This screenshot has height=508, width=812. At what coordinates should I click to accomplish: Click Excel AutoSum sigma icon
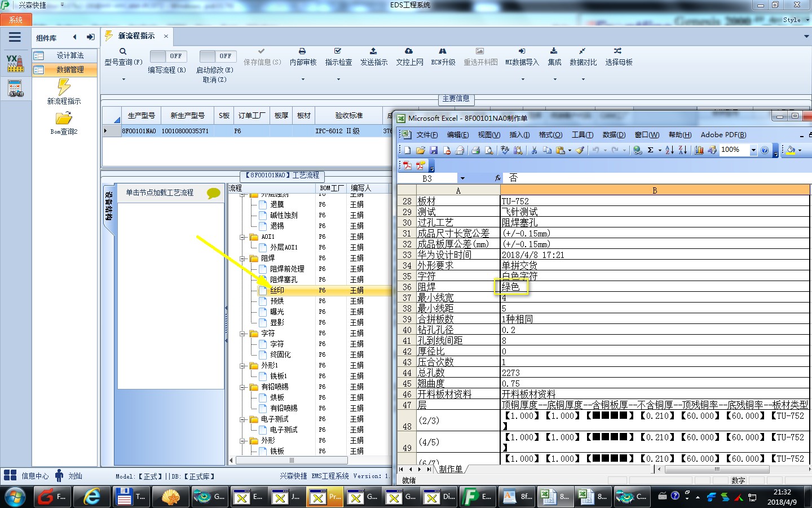[650, 150]
